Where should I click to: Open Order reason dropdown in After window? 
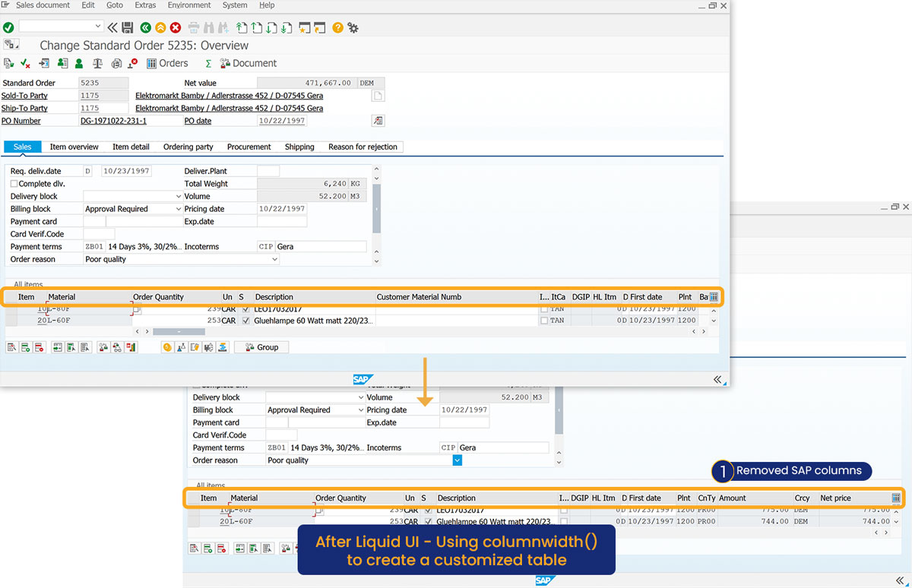458,460
